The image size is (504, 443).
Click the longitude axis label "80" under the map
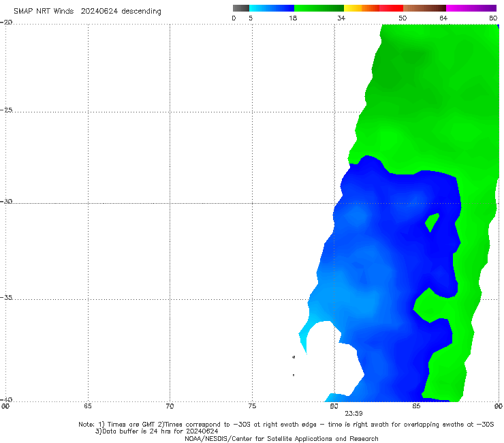(334, 406)
